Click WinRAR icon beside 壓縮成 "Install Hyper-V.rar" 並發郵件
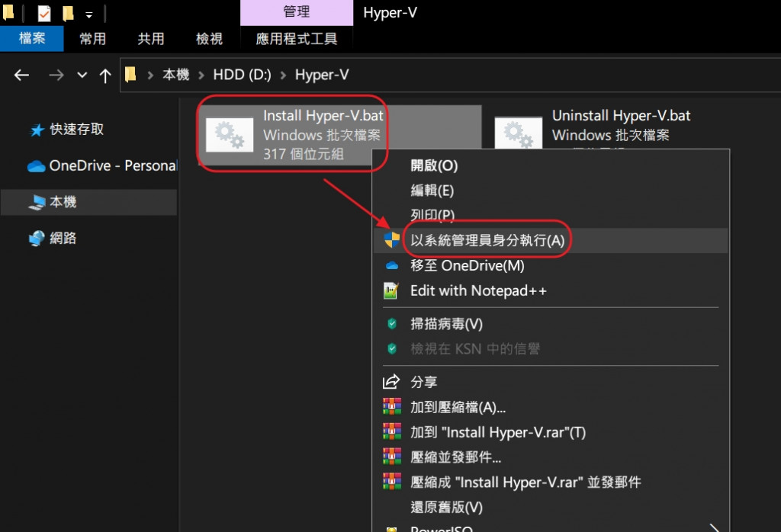The width and height of the screenshot is (781, 532). pos(392,481)
